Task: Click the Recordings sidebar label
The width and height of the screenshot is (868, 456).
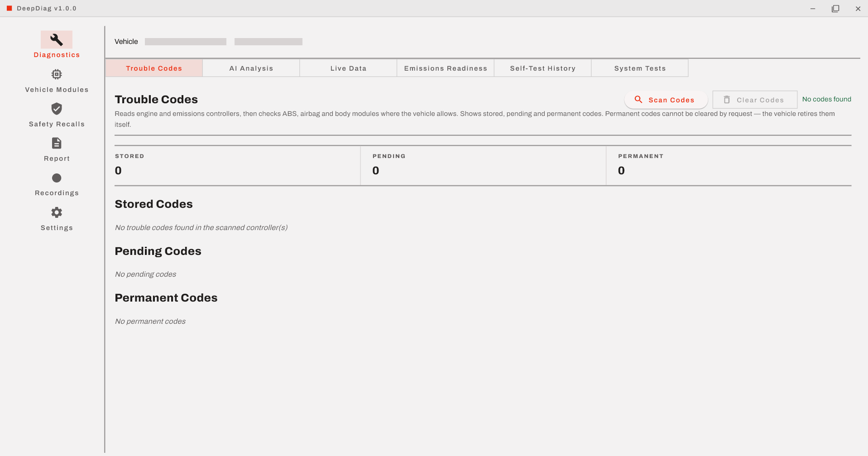Action: click(x=57, y=193)
